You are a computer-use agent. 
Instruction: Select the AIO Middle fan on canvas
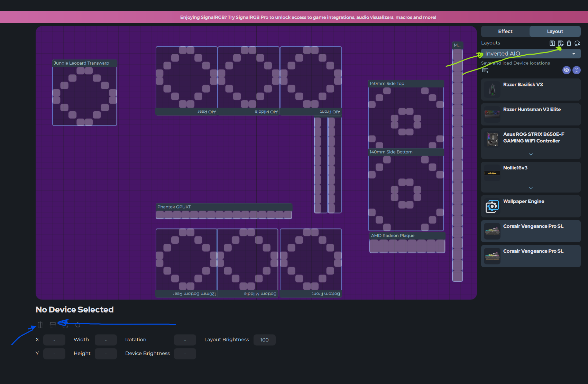click(248, 81)
